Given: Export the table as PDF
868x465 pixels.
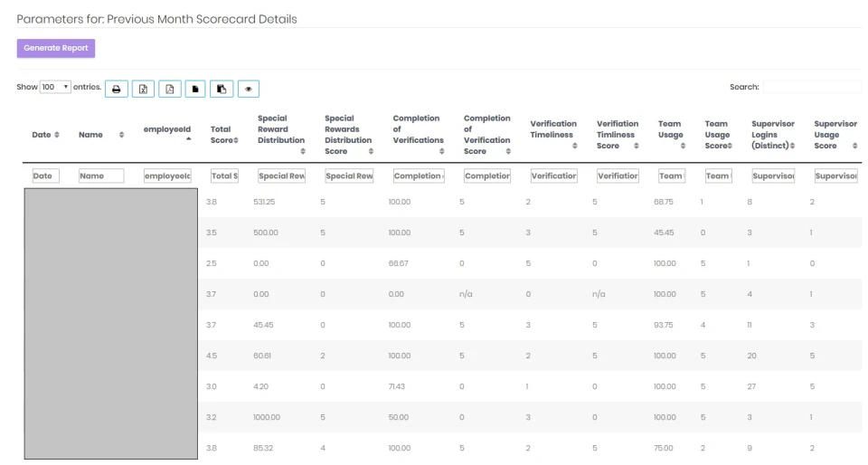Looking at the screenshot, I should coord(169,89).
